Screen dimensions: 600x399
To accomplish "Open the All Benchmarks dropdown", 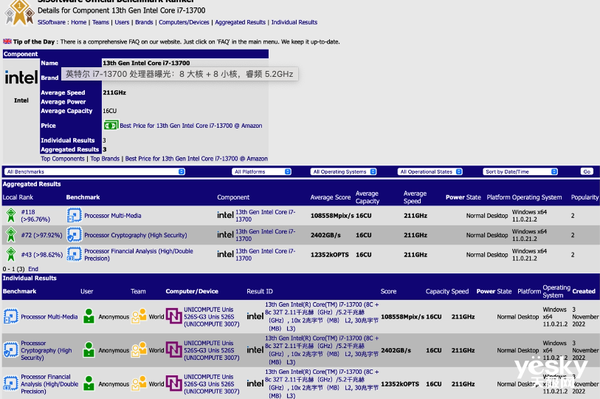I will click(95, 172).
